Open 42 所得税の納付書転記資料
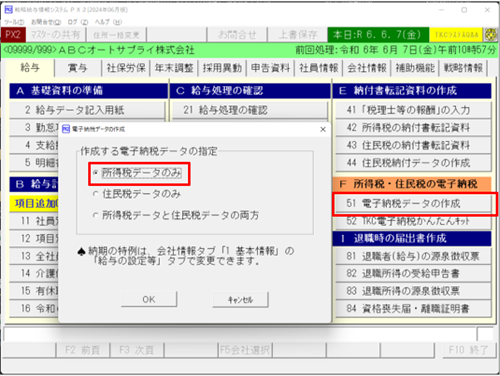The image size is (500, 376). pyautogui.click(x=413, y=127)
